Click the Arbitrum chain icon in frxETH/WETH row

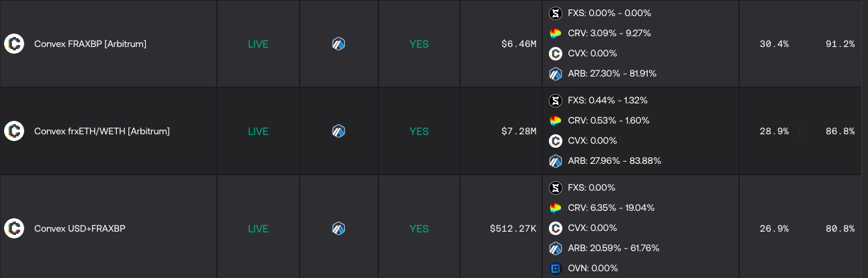[339, 131]
